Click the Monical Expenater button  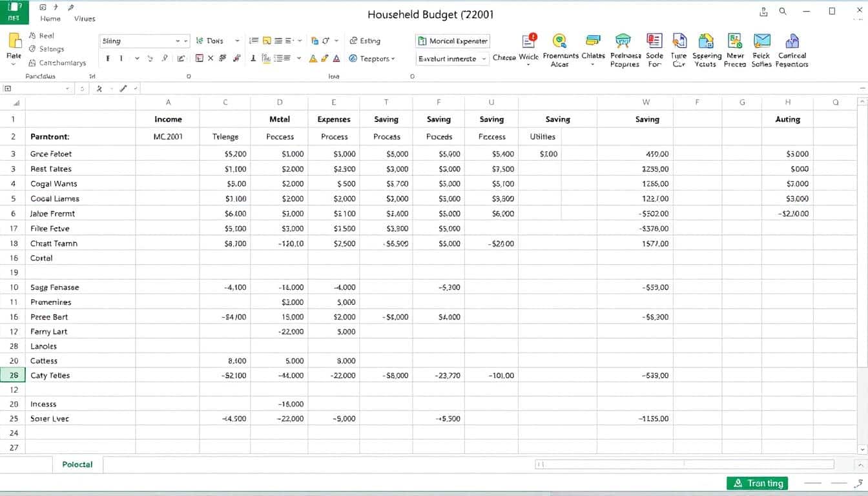pos(453,41)
